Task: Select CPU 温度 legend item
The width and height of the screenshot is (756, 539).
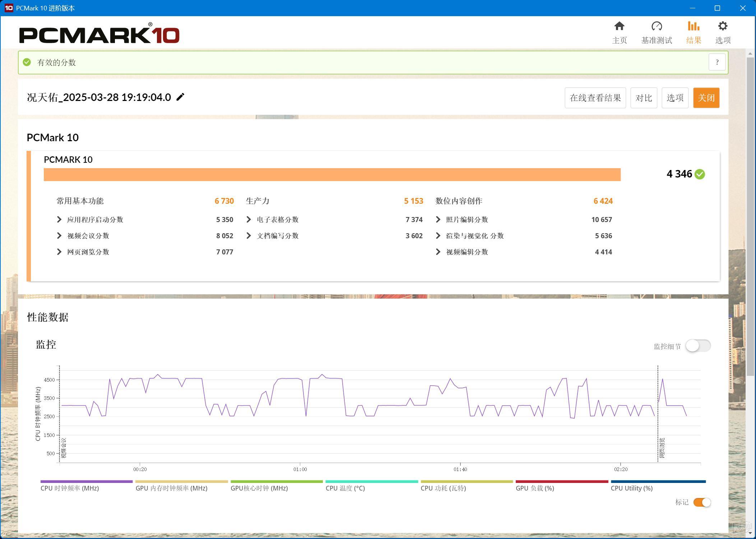Action: (372, 485)
